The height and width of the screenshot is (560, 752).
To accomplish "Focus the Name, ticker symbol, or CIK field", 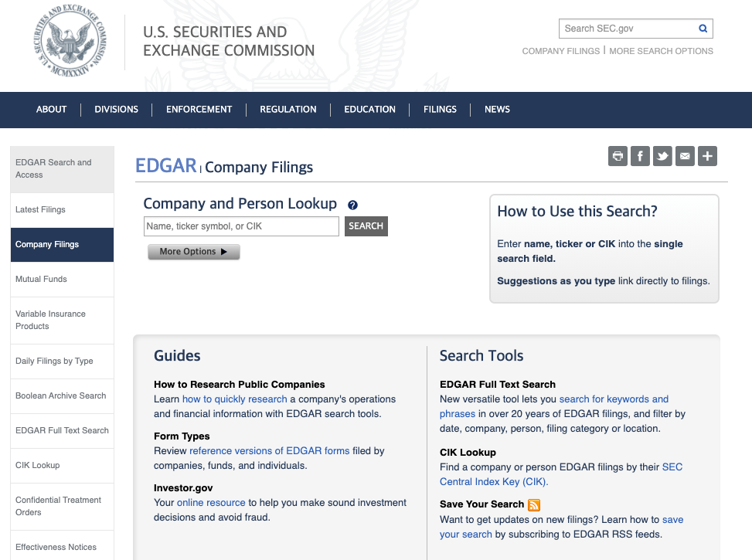I will coord(241,226).
